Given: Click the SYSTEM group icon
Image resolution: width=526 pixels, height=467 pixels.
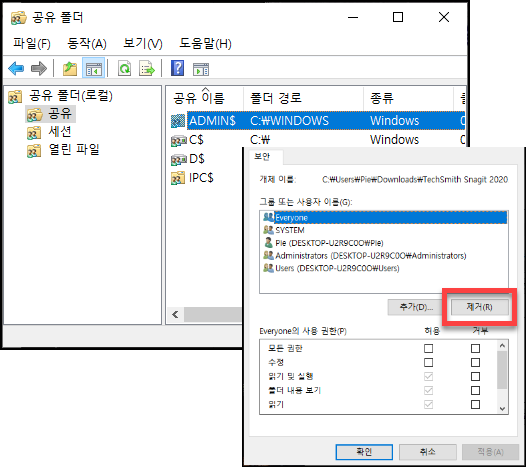Looking at the screenshot, I should [x=268, y=230].
